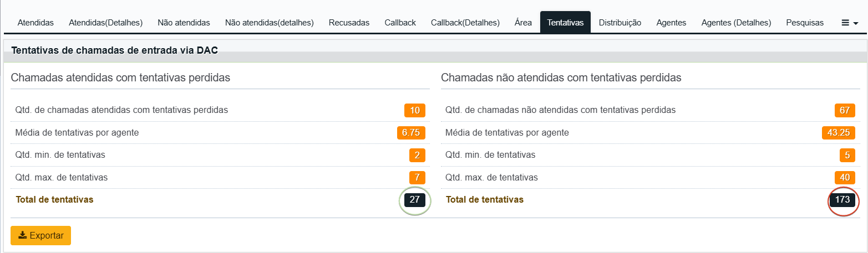Click the total badge showing 173
Image resolution: width=868 pixels, height=253 pixels.
(842, 200)
